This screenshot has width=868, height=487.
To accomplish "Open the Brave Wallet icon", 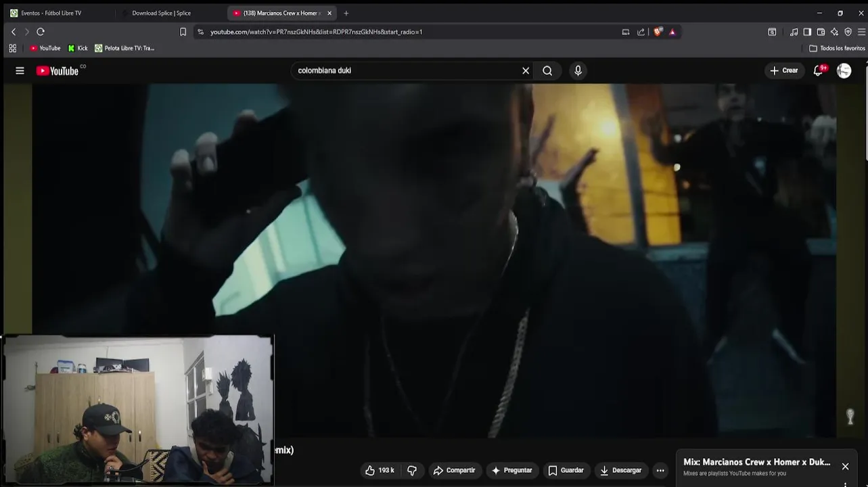I will click(821, 32).
